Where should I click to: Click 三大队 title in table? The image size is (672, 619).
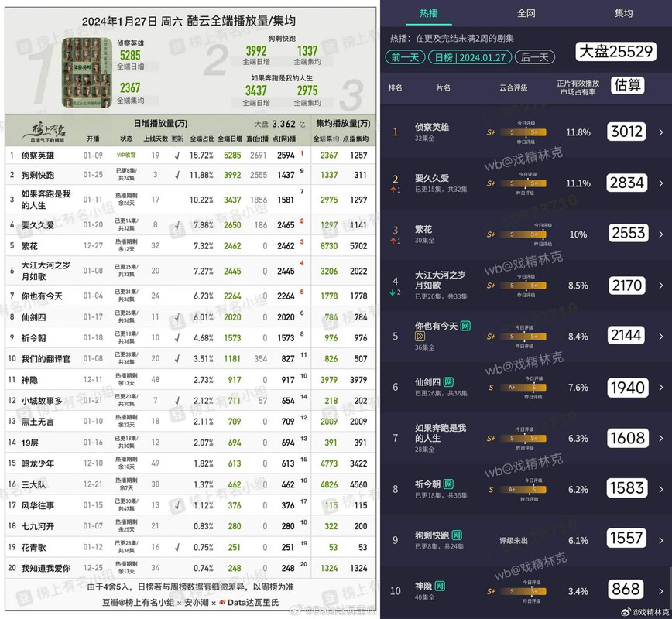click(33, 485)
